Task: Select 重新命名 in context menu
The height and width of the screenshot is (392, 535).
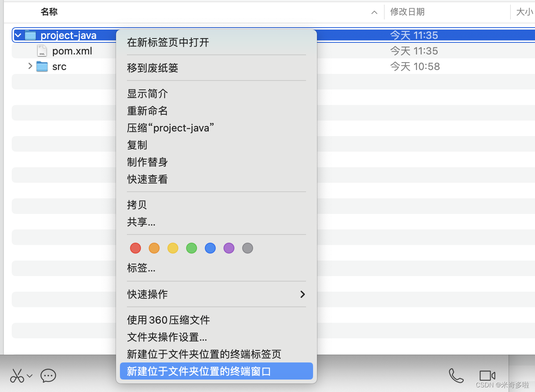Action: (216, 110)
